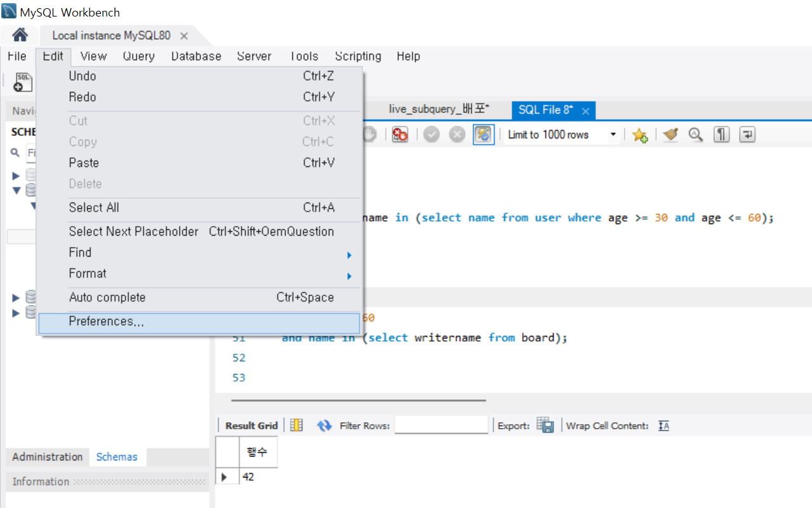Click line number 52 in the editor
This screenshot has height=508, width=812.
tap(239, 358)
